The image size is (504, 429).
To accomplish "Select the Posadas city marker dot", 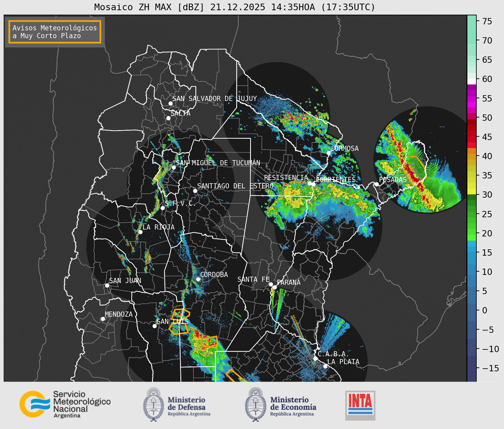I will click(377, 184).
